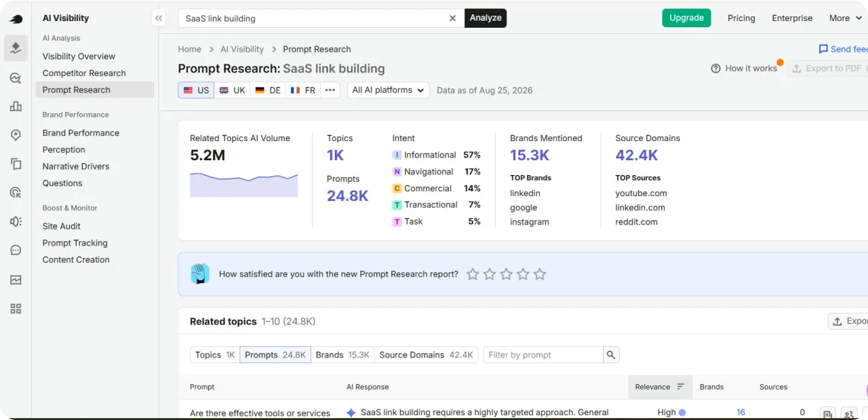This screenshot has height=420, width=868.
Task: Select the FR country toggle
Action: pyautogui.click(x=303, y=90)
